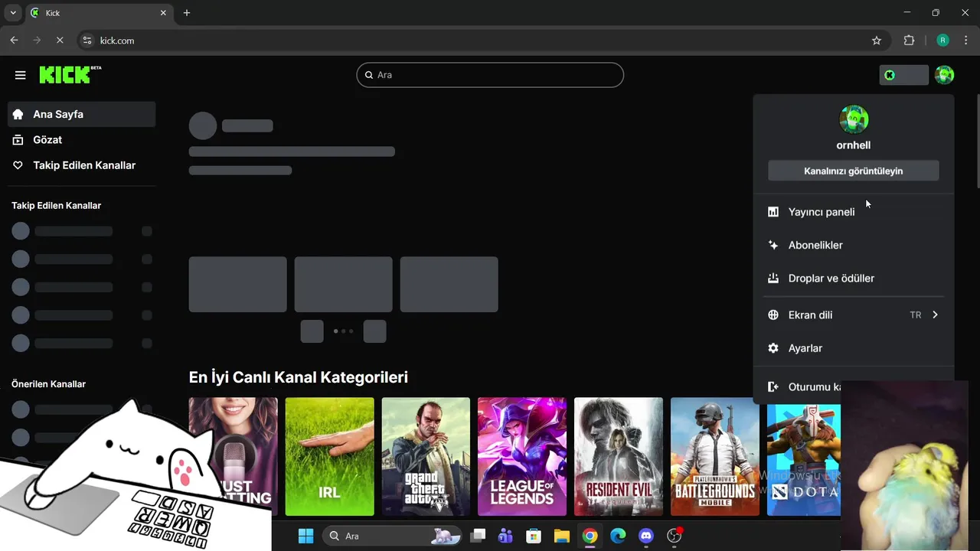
Task: Choose Ekran dili menu entry
Action: point(854,315)
